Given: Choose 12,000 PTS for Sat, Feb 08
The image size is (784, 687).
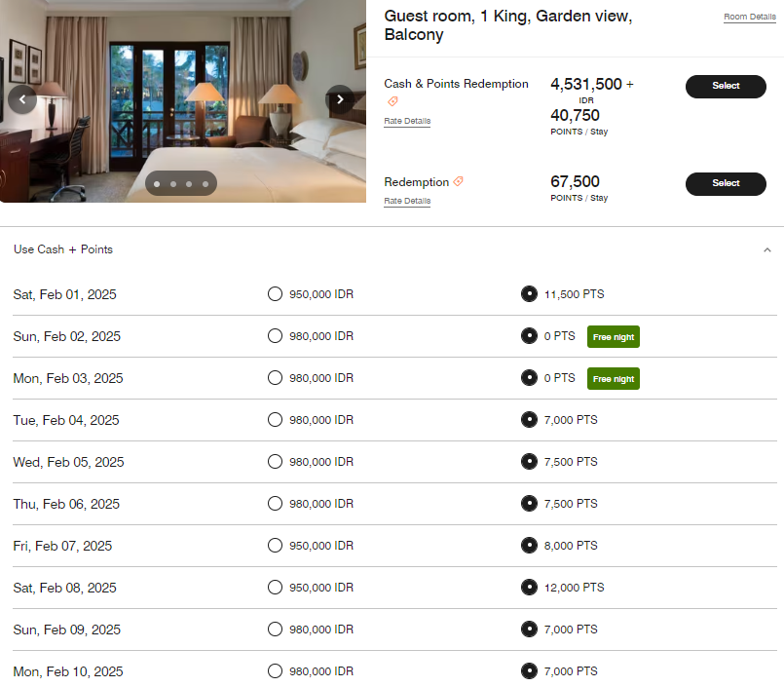Looking at the screenshot, I should pos(529,587).
